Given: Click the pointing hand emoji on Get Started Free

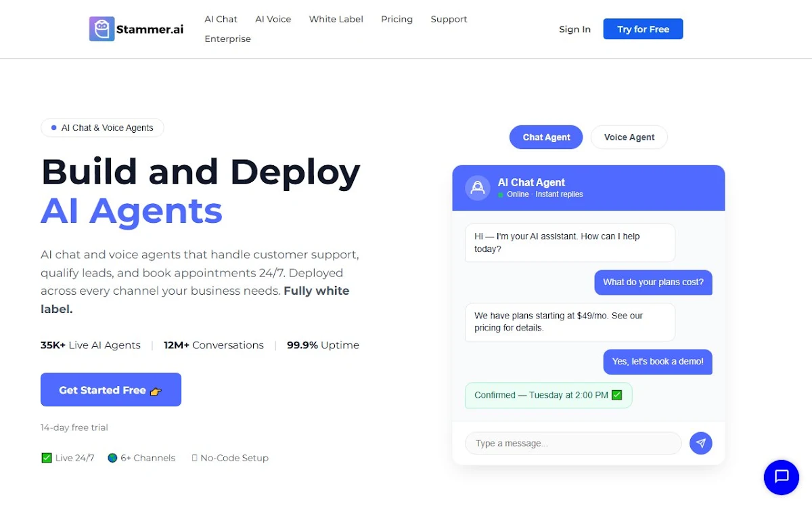Looking at the screenshot, I should click(x=156, y=391).
